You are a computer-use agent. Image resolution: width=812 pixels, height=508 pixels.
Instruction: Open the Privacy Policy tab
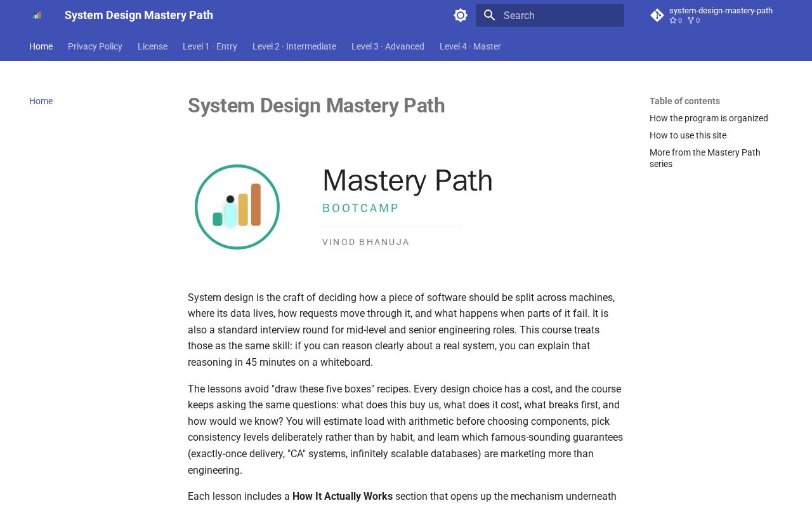(95, 46)
